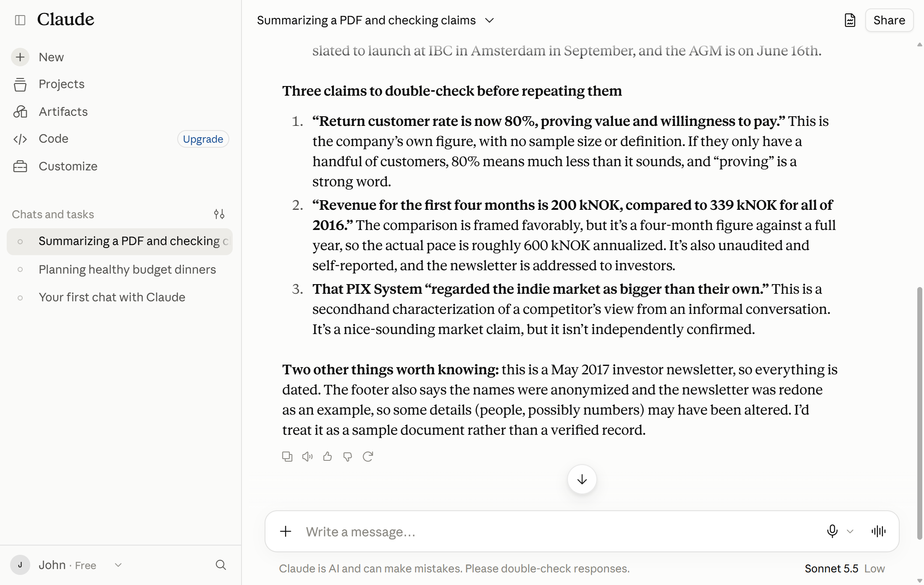Select 'Summarizing a PDF and checking' chat

120,241
